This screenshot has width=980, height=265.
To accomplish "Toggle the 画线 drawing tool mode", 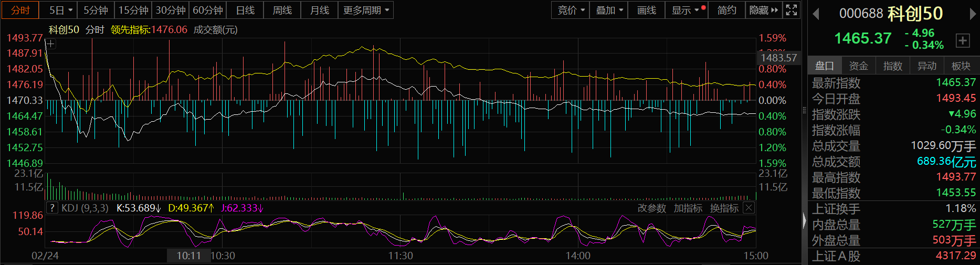I will [646, 10].
